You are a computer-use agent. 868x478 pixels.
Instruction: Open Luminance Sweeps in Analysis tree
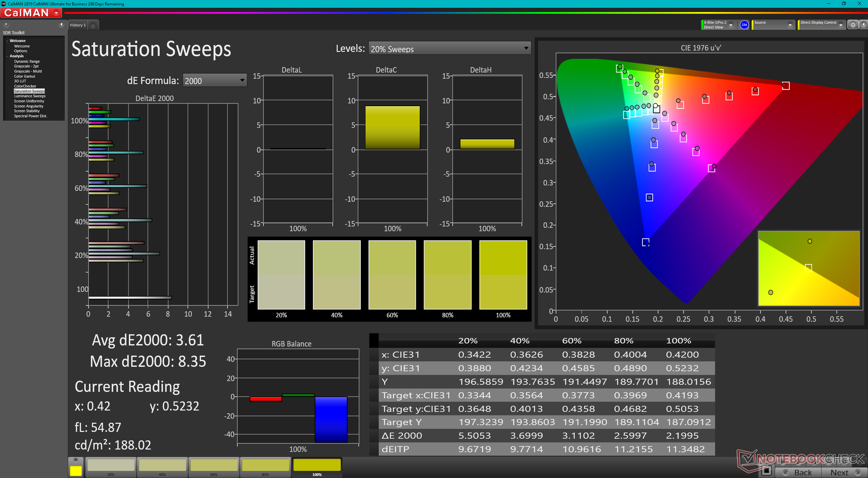click(x=30, y=96)
